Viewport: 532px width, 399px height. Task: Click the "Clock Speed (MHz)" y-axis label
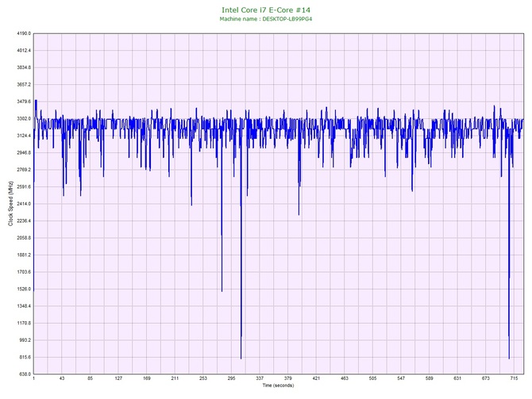10,204
